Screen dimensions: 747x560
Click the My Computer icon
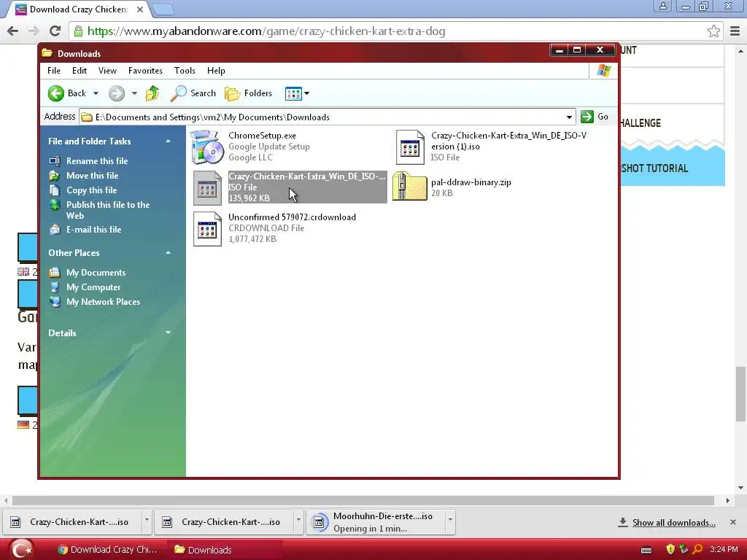(x=55, y=287)
